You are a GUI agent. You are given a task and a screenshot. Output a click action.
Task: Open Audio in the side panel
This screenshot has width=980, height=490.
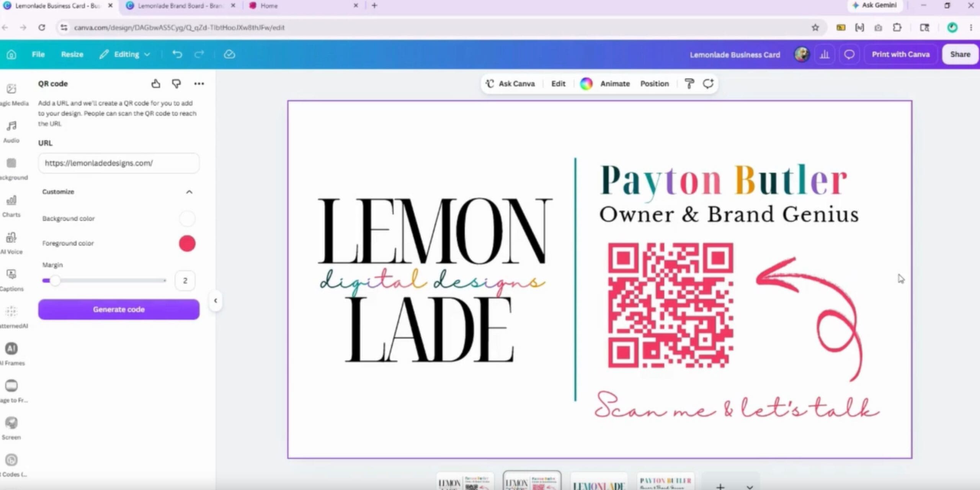pos(11,132)
